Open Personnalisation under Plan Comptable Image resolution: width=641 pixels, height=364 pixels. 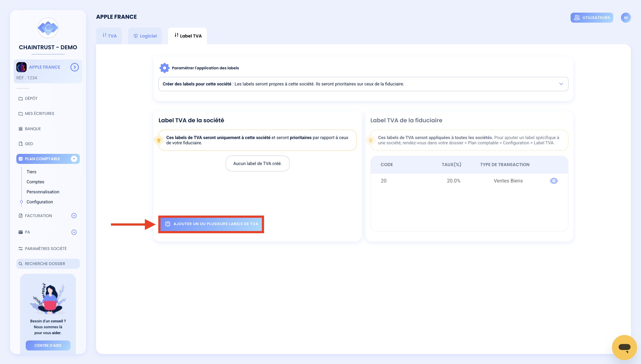click(x=43, y=192)
